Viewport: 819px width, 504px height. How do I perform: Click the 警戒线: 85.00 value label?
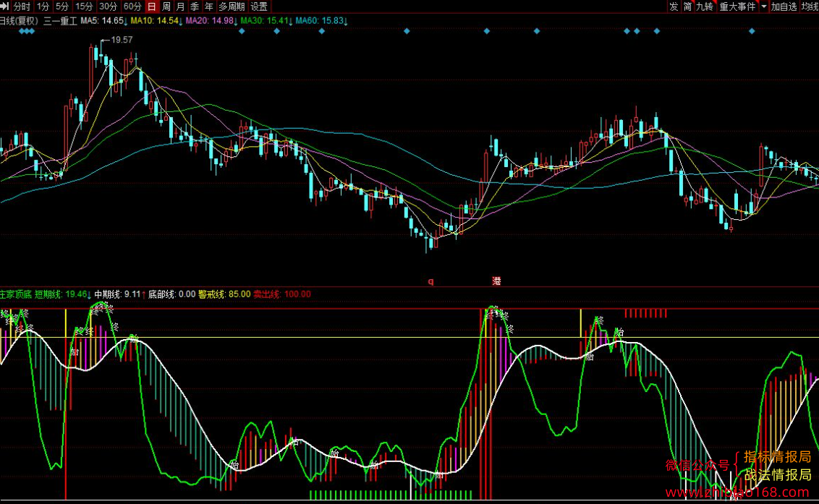pos(224,294)
